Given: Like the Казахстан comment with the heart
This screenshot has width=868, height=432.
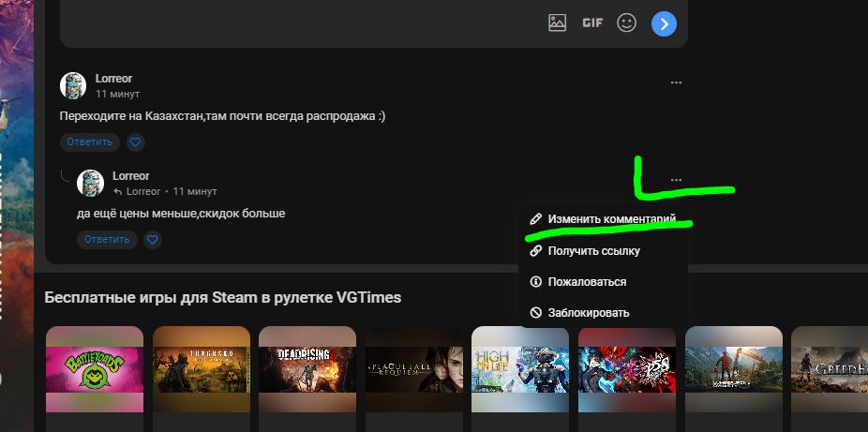Looking at the screenshot, I should click(x=135, y=142).
